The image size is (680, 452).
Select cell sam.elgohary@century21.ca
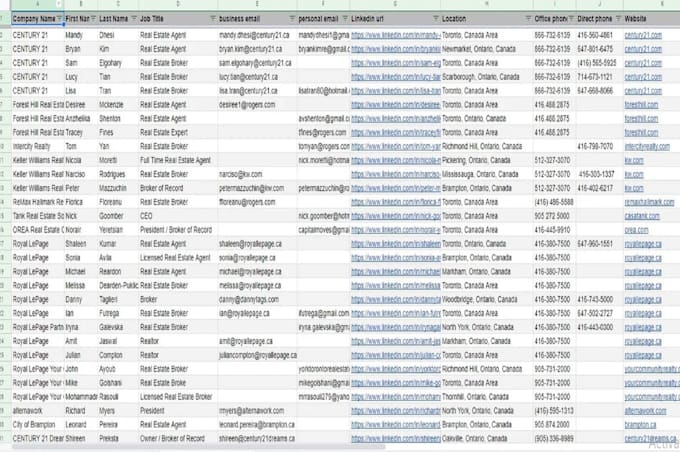257,63
